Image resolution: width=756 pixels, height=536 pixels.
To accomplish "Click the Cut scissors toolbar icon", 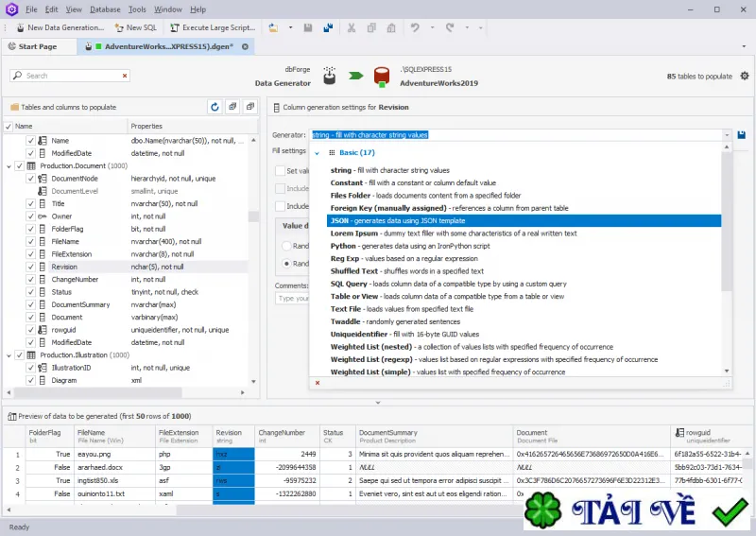I will click(x=352, y=28).
